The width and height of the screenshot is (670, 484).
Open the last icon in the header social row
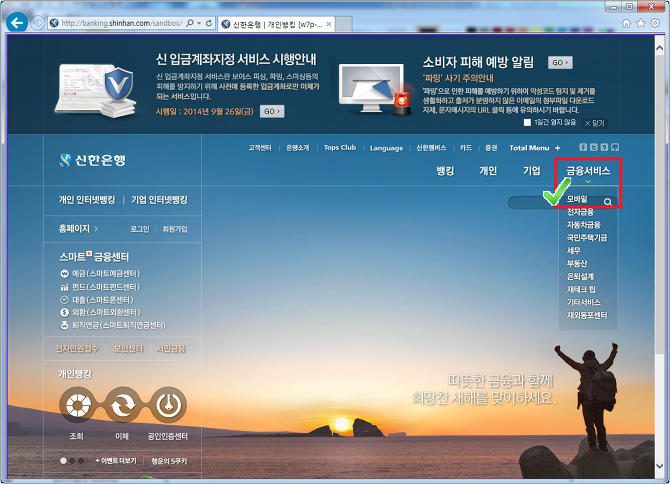615,147
